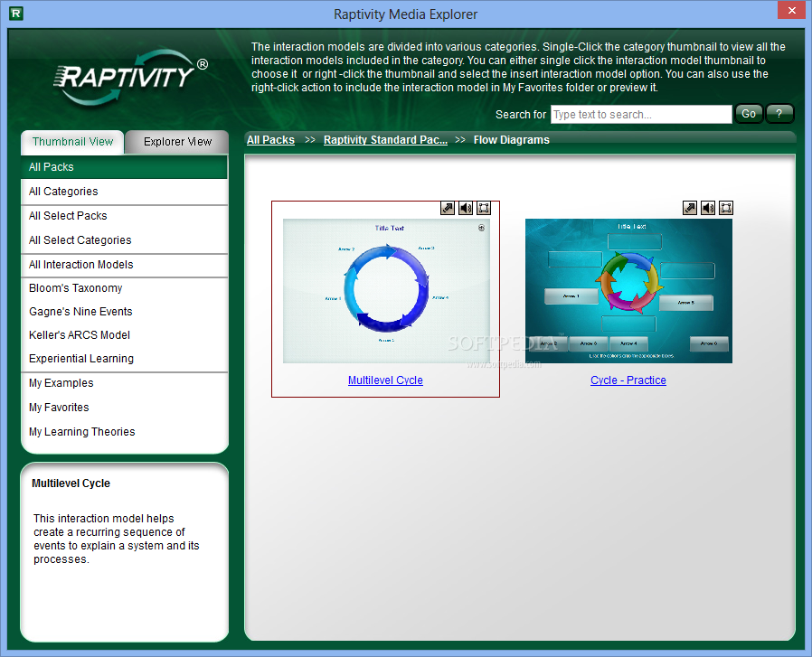Switch to Explorer View tab
This screenshot has height=657, width=812.
[177, 142]
